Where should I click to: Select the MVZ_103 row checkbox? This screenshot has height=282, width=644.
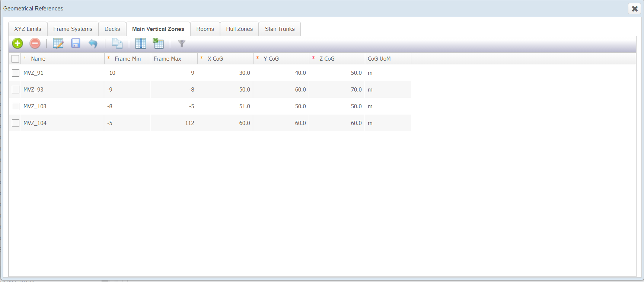click(16, 106)
